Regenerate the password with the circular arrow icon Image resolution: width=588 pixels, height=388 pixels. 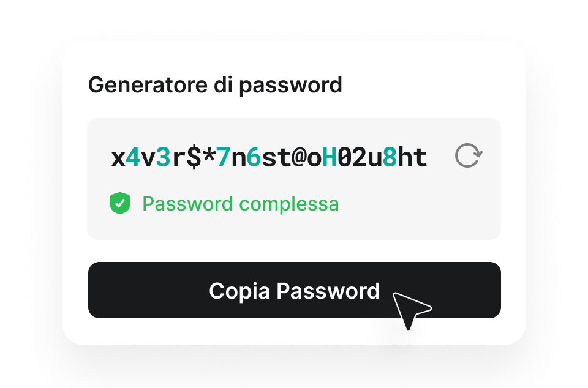pyautogui.click(x=469, y=155)
